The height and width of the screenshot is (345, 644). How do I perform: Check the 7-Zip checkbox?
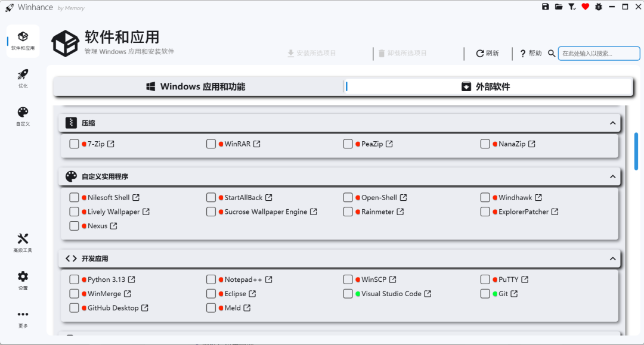[74, 144]
